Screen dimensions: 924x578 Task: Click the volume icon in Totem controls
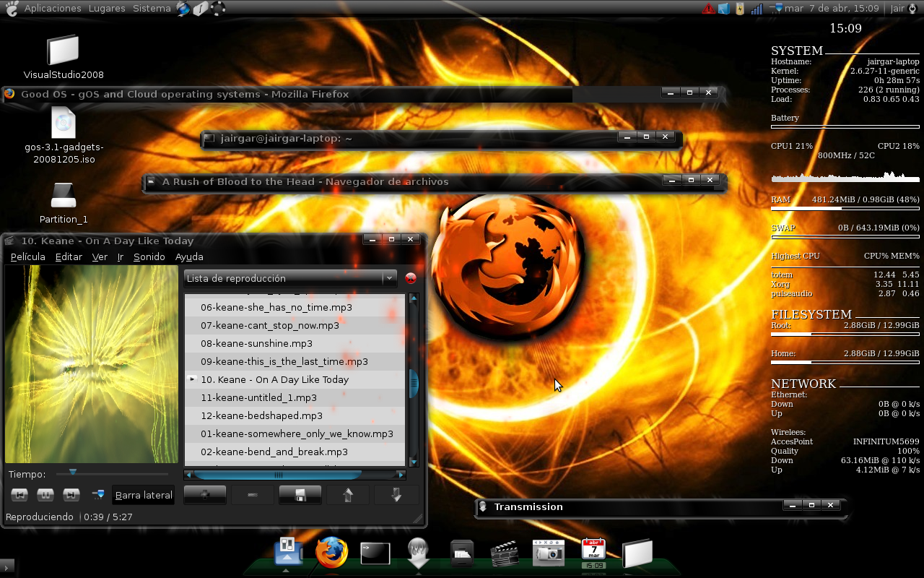click(98, 495)
